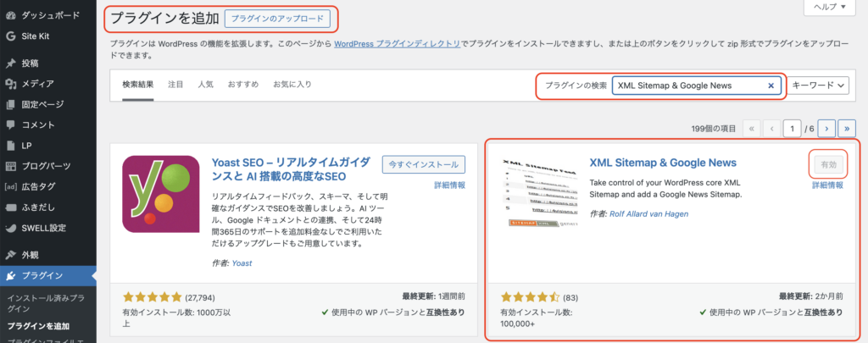The height and width of the screenshot is (343, 868).
Task: Click the 固定ページ pages icon
Action: [x=10, y=104]
